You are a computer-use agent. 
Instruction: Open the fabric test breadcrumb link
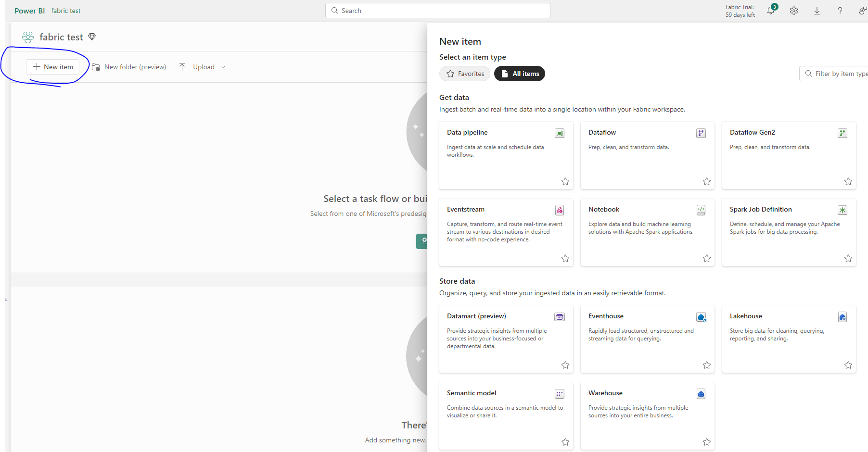click(66, 11)
